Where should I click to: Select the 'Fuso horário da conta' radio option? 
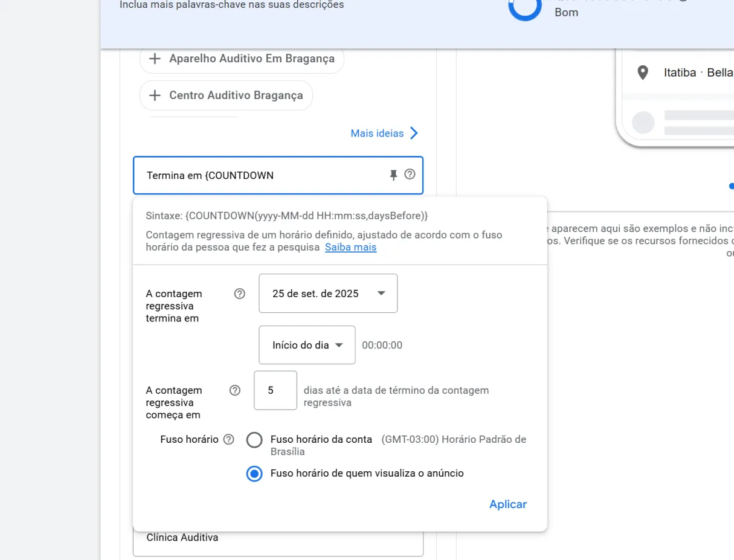[254, 440]
